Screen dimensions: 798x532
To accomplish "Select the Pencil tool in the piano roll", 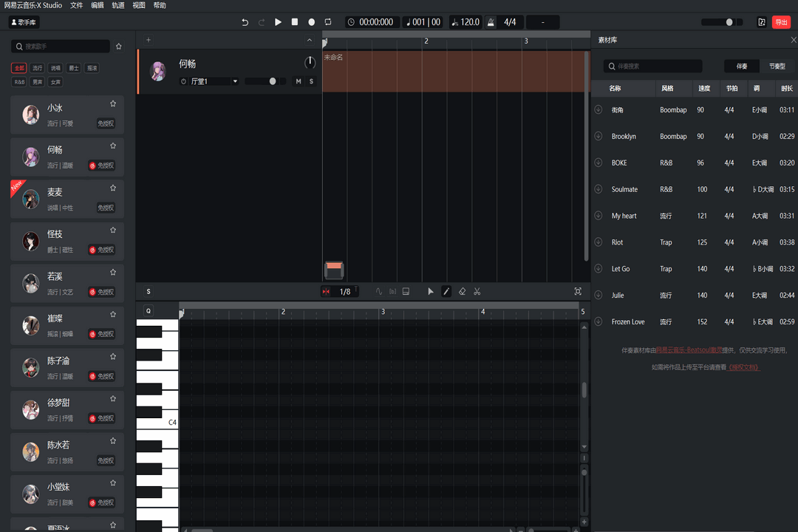I will click(x=446, y=291).
